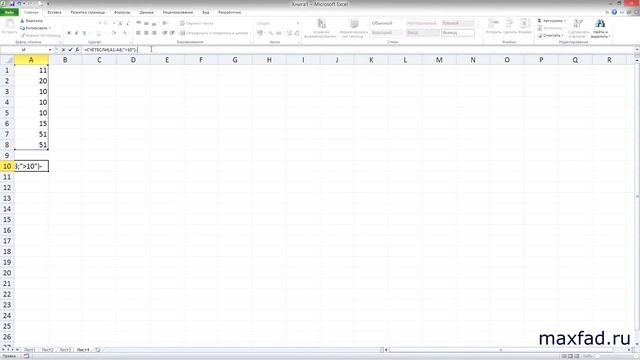This screenshot has width=640, height=360.
Task: Click the horizontal scrollbar
Action: coord(500,350)
